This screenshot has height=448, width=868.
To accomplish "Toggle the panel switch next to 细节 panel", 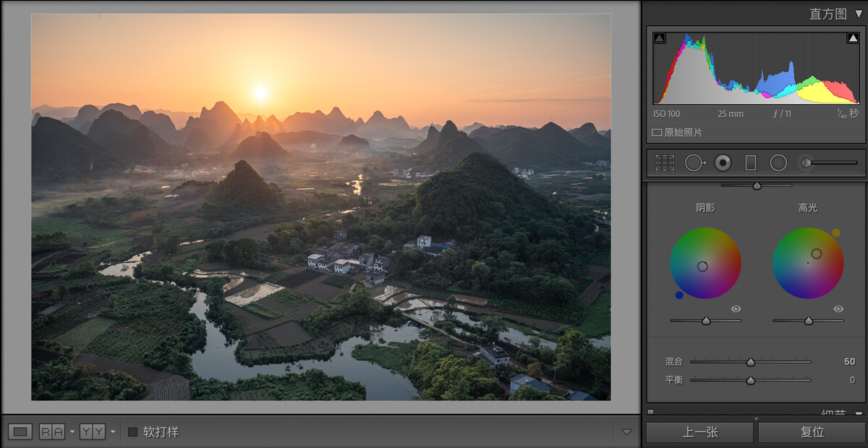I will [x=650, y=413].
